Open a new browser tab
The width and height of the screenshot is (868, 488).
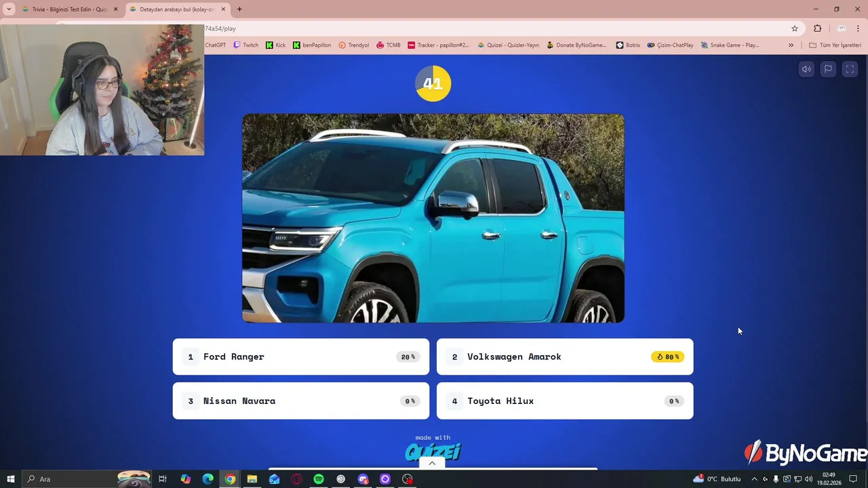239,9
